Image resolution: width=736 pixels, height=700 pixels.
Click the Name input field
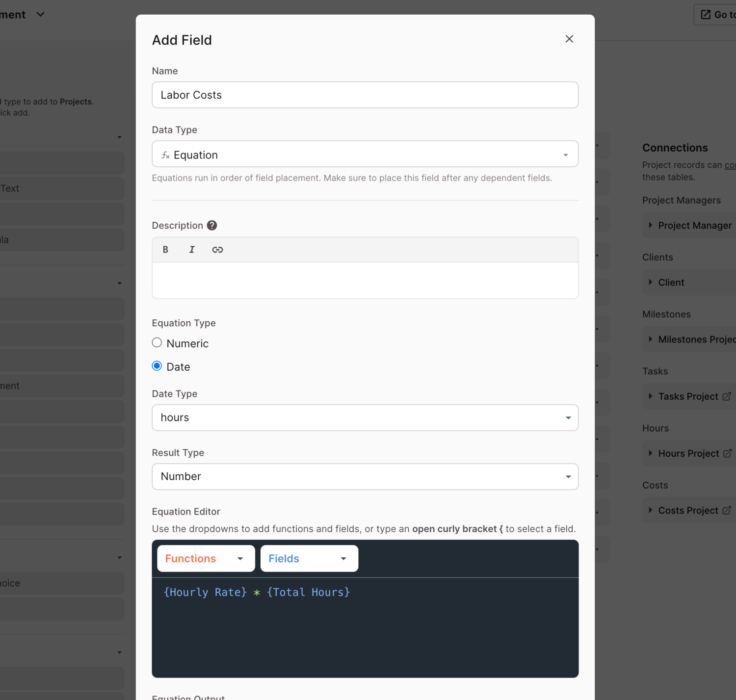point(365,95)
